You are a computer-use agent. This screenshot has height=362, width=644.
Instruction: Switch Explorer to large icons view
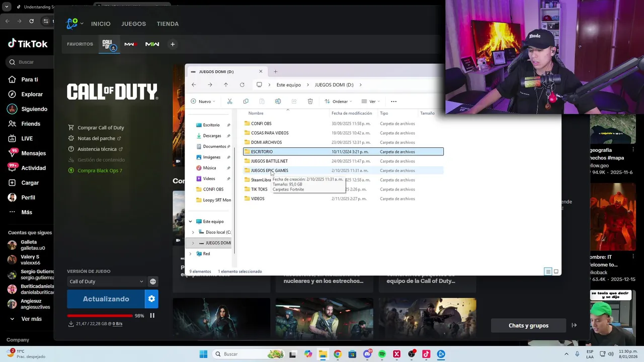pyautogui.click(x=556, y=271)
